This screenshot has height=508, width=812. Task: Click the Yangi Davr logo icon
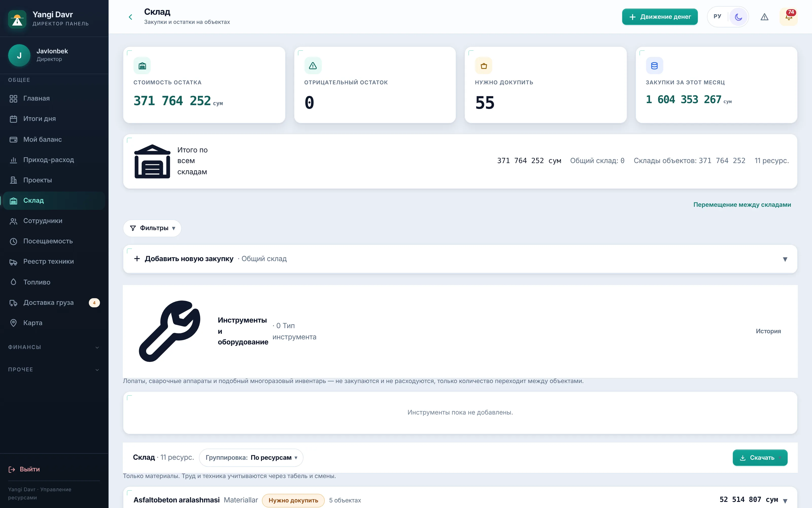click(x=17, y=19)
